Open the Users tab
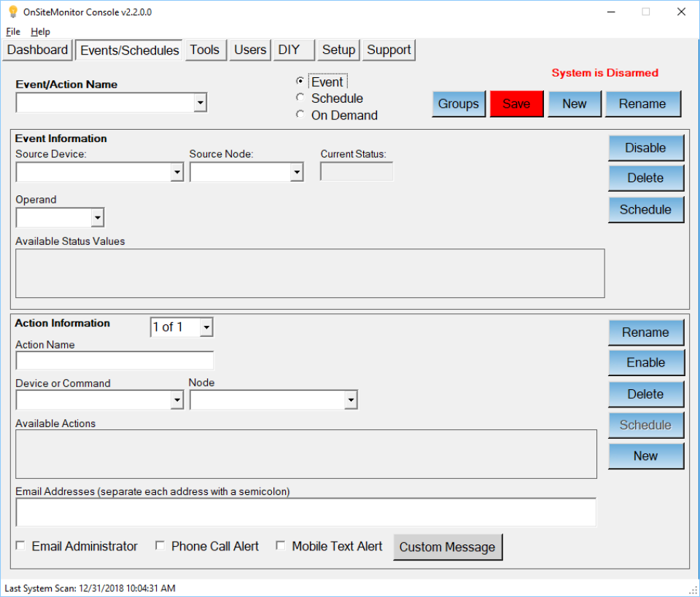This screenshot has height=597, width=700. click(x=249, y=50)
